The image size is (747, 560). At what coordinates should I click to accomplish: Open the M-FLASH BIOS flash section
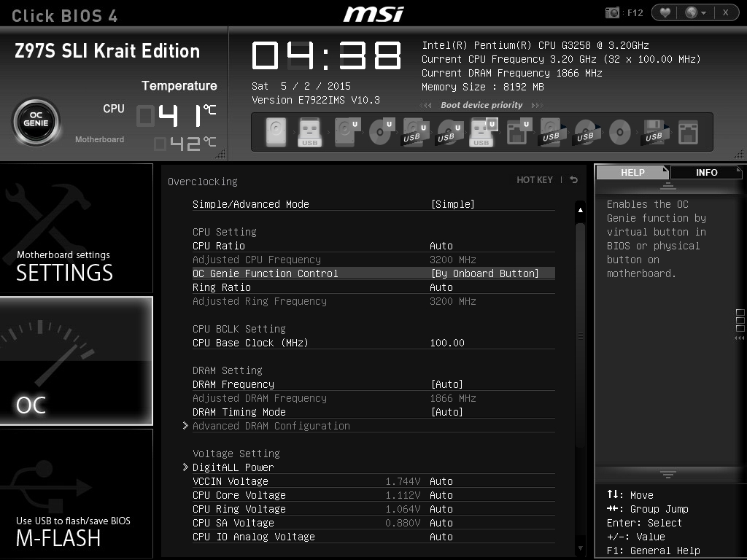click(76, 494)
